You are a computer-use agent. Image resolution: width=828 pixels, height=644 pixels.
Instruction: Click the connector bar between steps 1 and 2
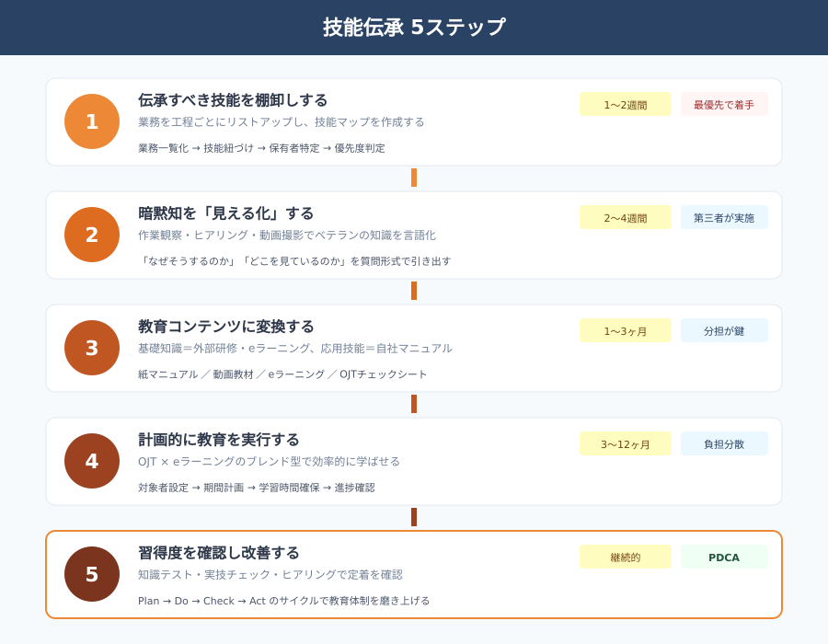[x=414, y=178]
